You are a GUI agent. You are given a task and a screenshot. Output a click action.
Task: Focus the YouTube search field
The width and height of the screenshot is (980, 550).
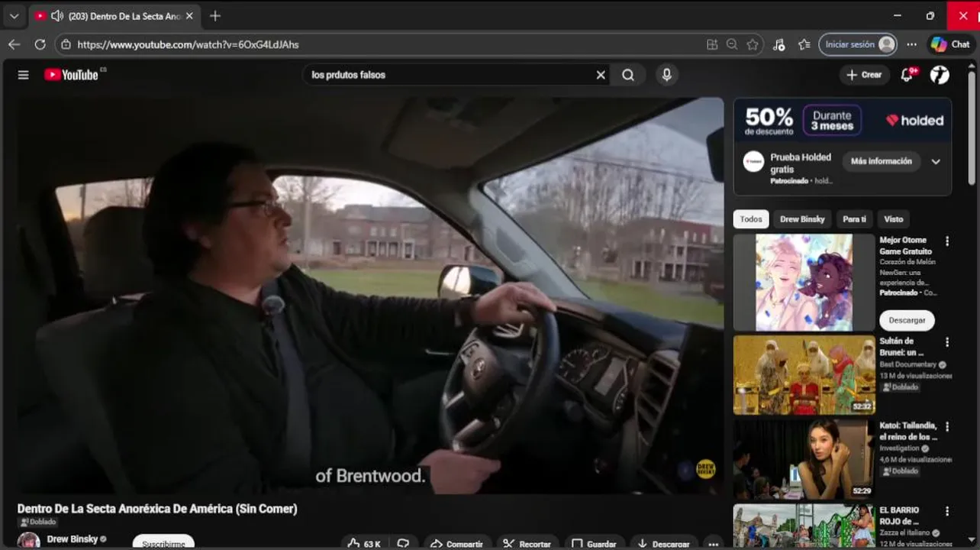[x=450, y=75]
